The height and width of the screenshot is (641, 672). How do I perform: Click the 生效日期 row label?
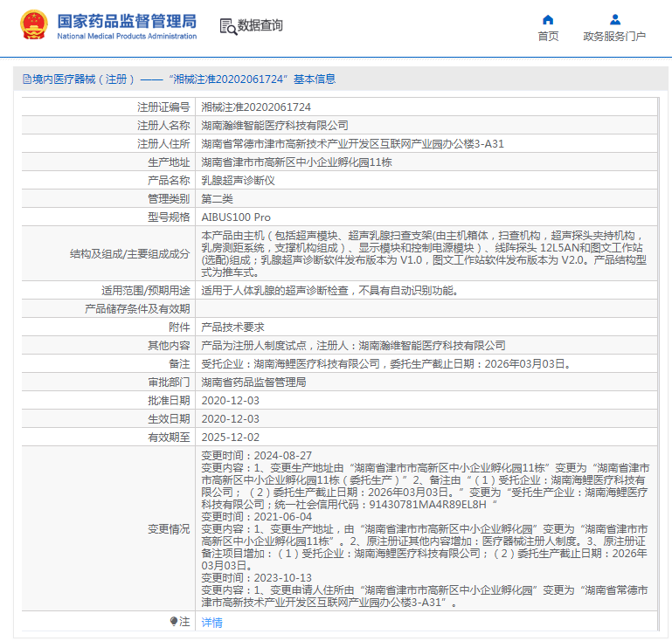click(x=169, y=419)
